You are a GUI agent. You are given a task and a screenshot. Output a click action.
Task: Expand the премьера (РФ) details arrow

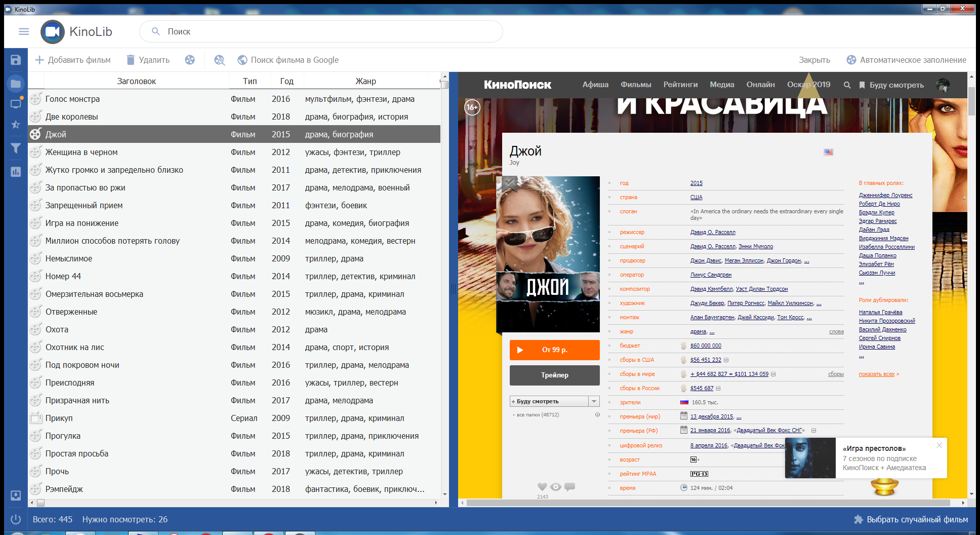813,431
